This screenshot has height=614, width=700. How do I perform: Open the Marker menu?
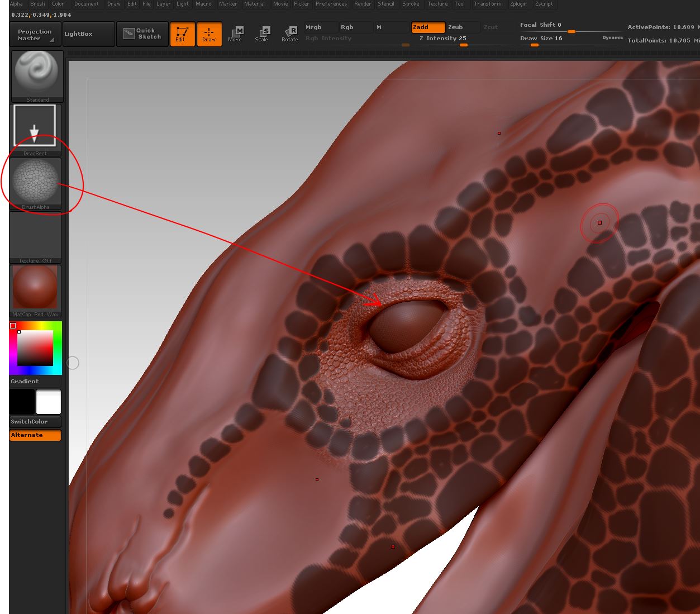[x=228, y=4]
